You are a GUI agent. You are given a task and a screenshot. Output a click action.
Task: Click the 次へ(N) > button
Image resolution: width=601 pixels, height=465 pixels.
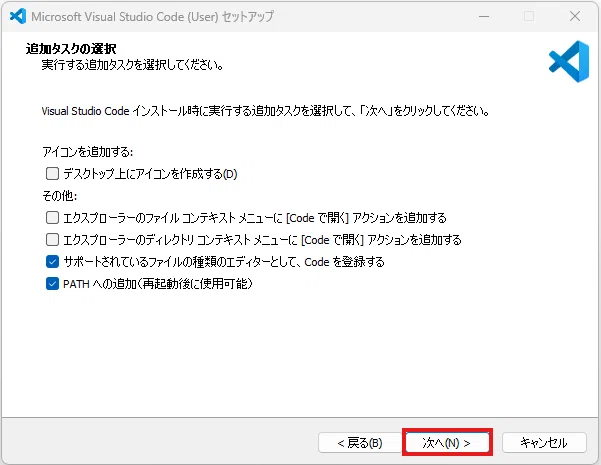(x=447, y=443)
